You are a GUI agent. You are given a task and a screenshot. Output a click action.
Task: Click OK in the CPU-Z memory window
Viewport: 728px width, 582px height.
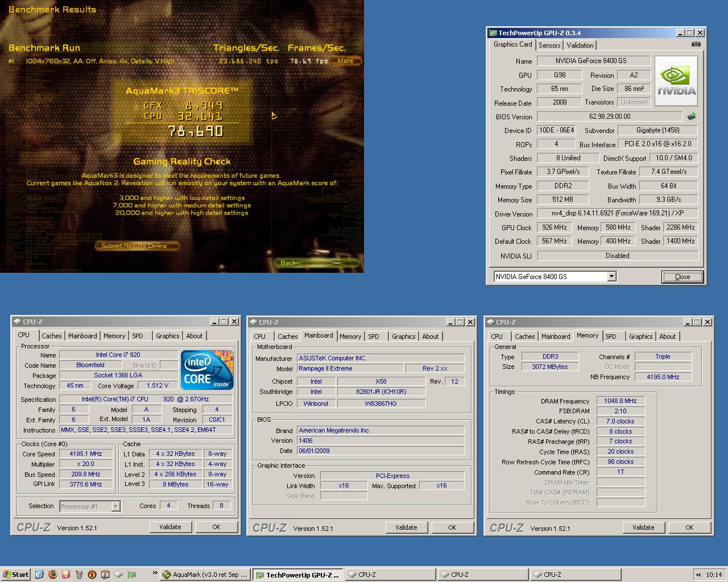[x=689, y=527]
